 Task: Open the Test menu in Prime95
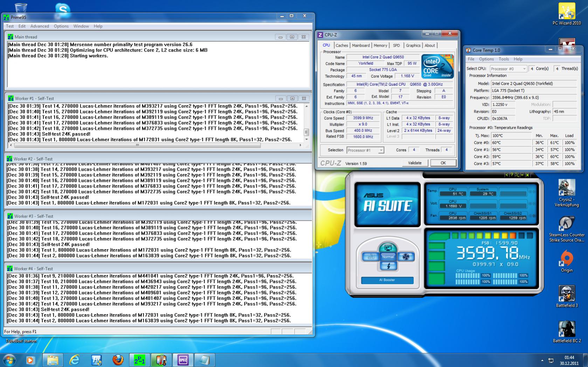click(x=10, y=26)
